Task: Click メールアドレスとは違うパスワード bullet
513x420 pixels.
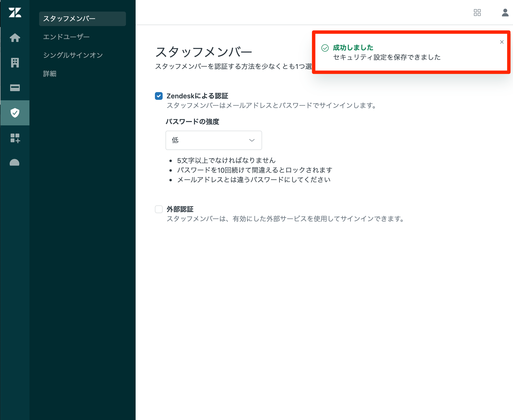Action: (254, 180)
